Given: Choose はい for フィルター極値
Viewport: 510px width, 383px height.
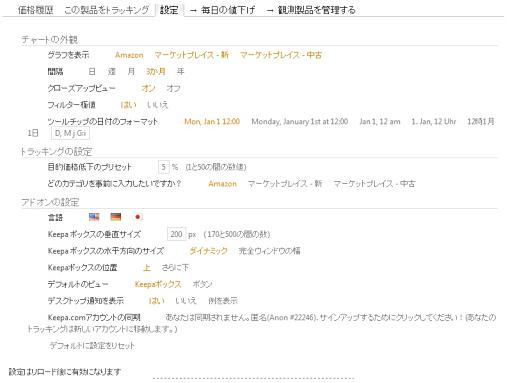Looking at the screenshot, I should click(128, 105).
